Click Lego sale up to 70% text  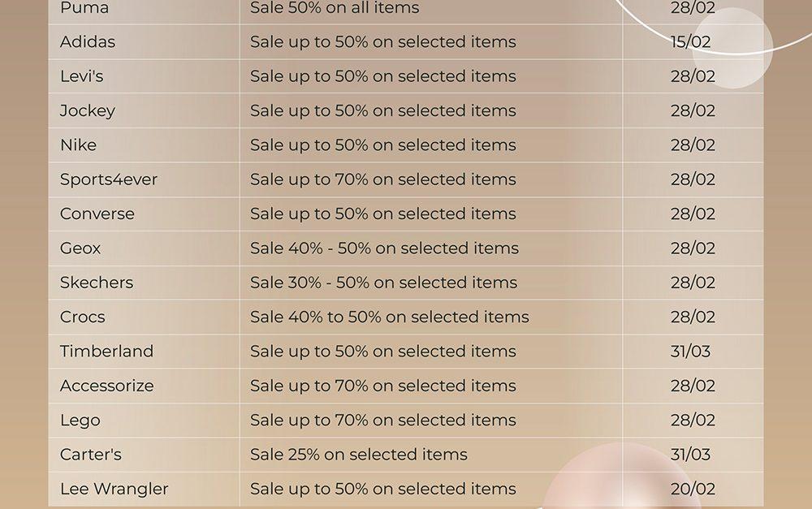pos(383,420)
